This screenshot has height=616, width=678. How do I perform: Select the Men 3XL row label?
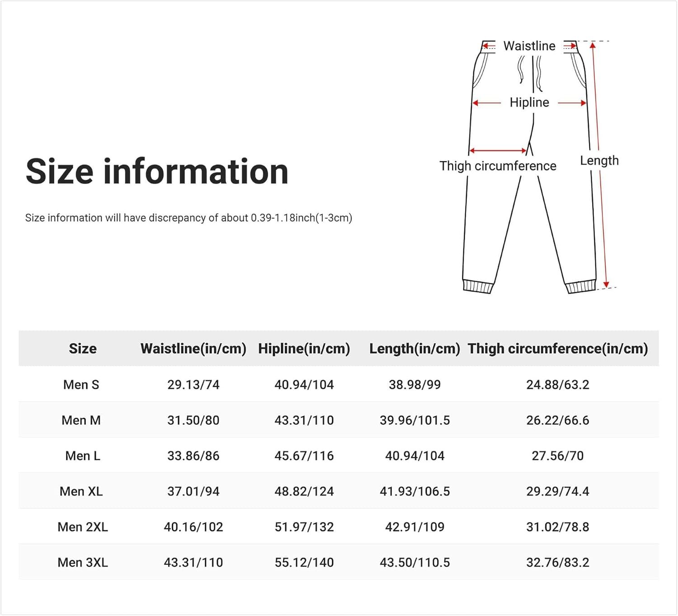tap(82, 562)
